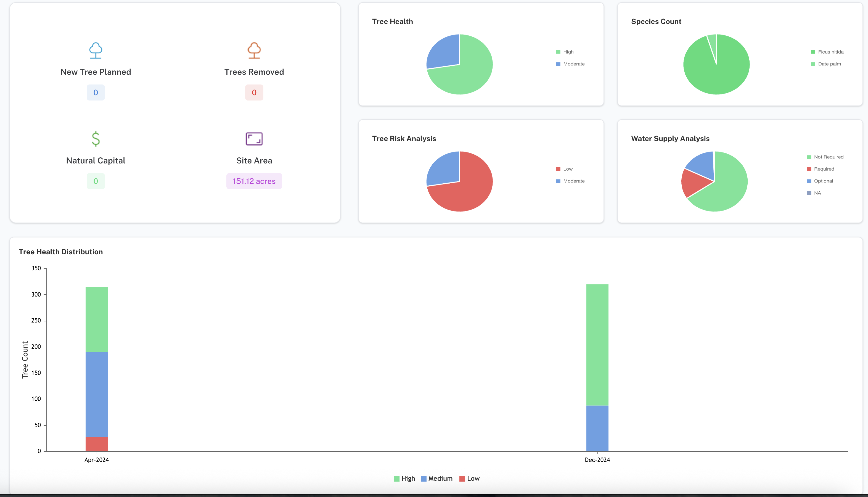Toggle Optional legend in Water Supply Analysis

823,181
